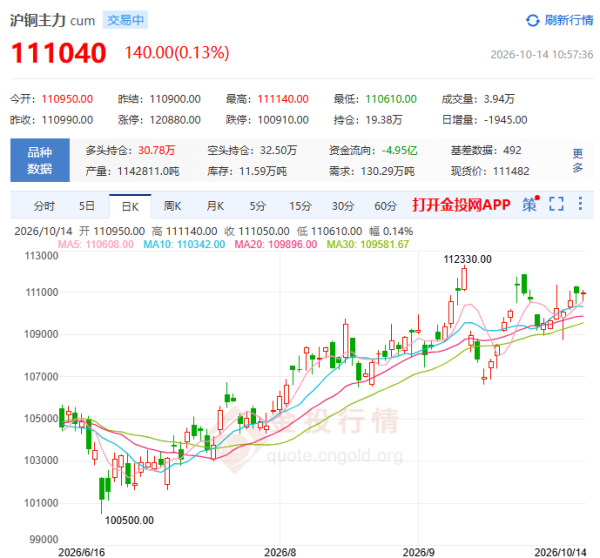Select the 日K tab
This screenshot has height=558, width=600.
tap(130, 207)
